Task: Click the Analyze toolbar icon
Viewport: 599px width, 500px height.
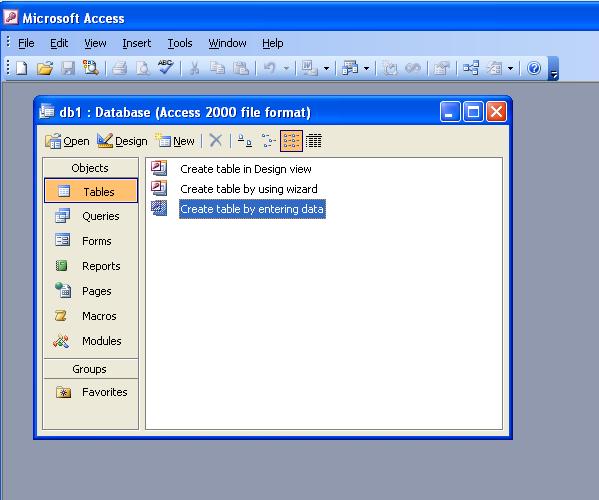Action: pyautogui.click(x=350, y=68)
